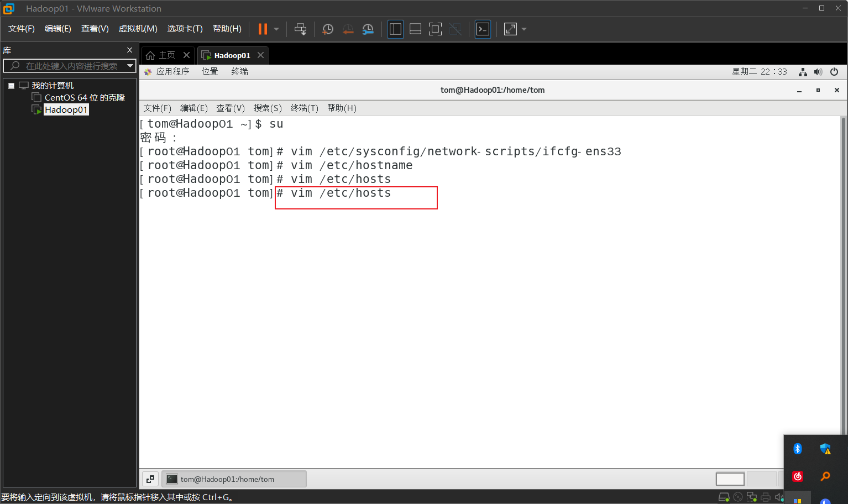Open VMware 帮助(H) menu

click(227, 29)
